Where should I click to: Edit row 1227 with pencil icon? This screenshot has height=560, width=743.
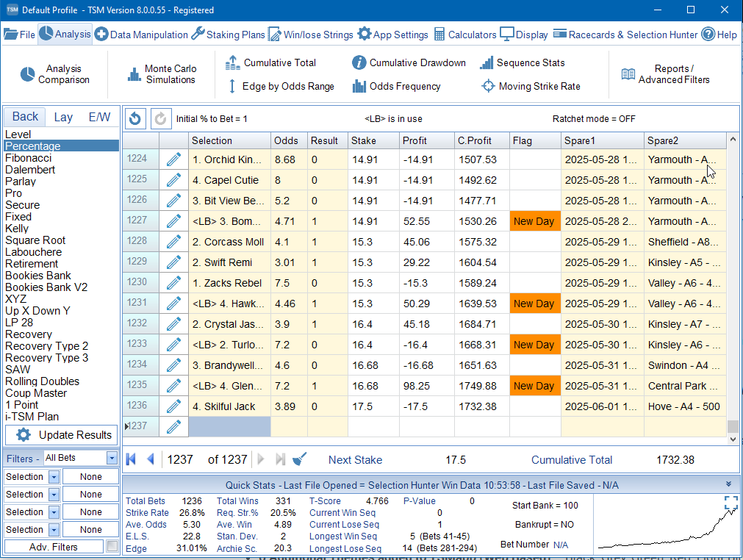(x=174, y=221)
